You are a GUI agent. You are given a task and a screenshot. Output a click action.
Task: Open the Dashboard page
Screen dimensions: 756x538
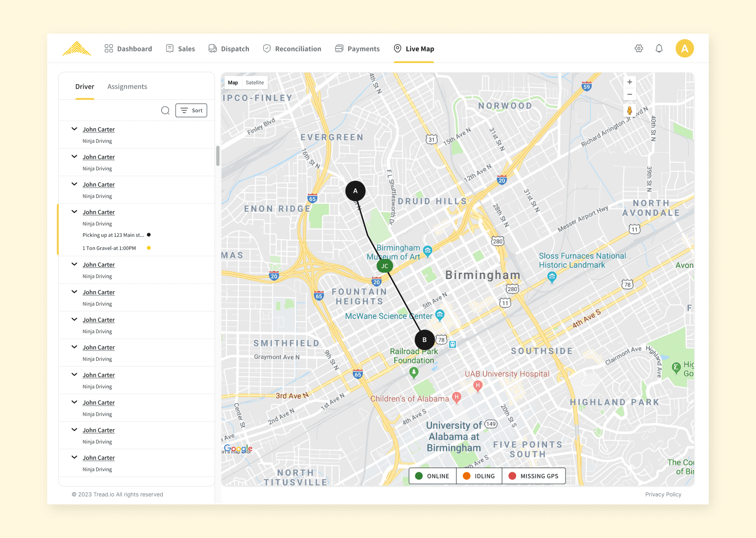pyautogui.click(x=128, y=48)
